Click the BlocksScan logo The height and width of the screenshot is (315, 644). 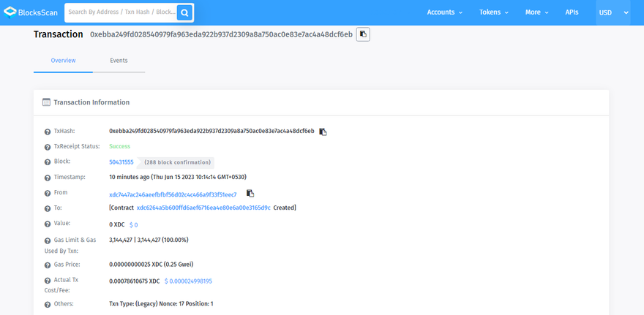tap(31, 12)
